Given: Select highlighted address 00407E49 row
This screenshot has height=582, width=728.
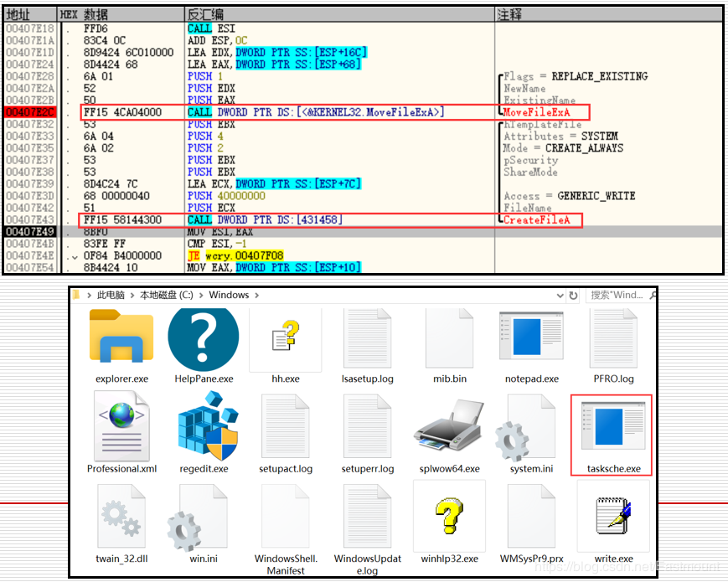Looking at the screenshot, I should (x=29, y=232).
